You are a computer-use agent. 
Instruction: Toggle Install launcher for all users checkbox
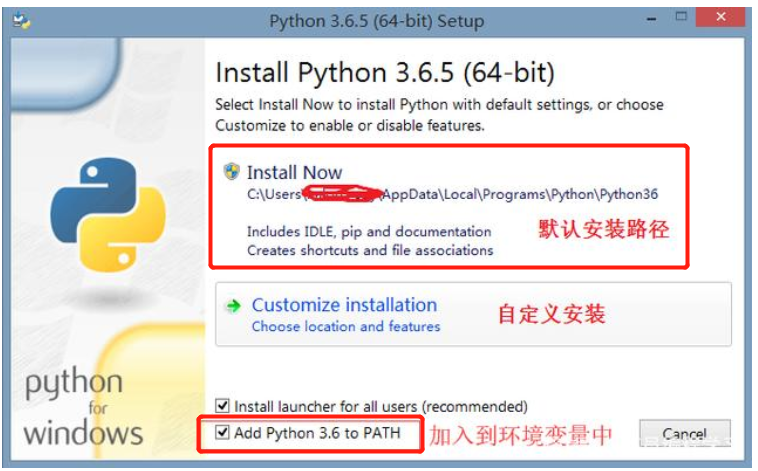coord(222,405)
